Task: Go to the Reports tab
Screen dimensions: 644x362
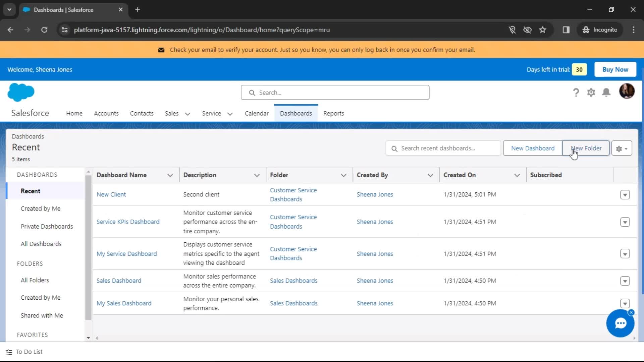Action: pyautogui.click(x=333, y=113)
